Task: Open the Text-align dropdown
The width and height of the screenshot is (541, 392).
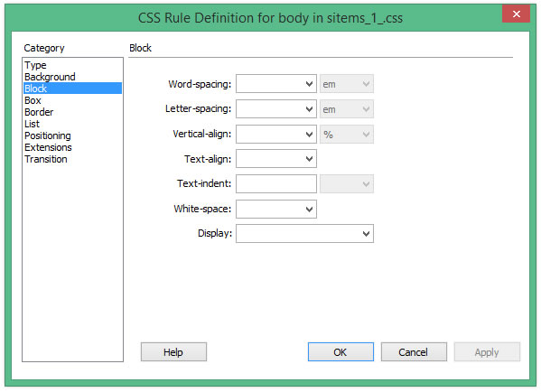Action: click(276, 159)
